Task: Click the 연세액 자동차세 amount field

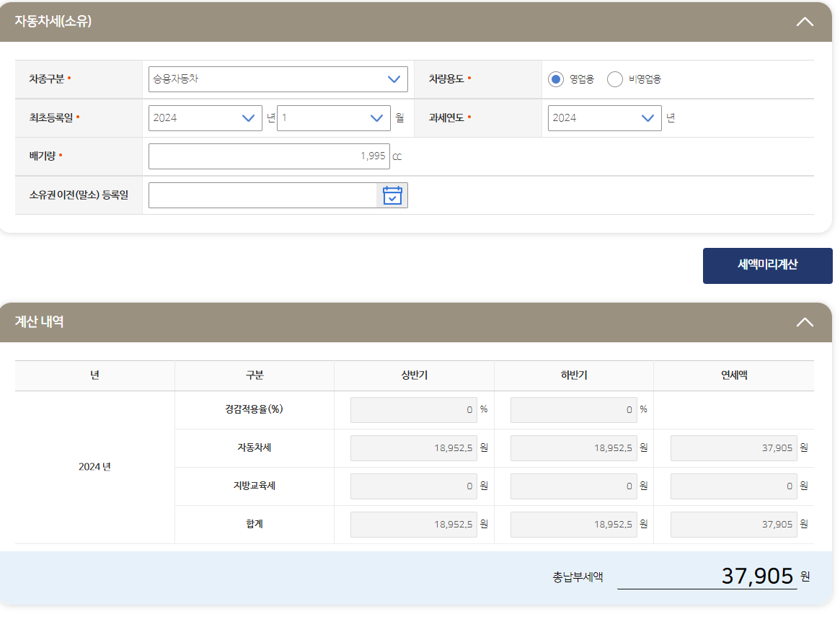Action: 733,448
